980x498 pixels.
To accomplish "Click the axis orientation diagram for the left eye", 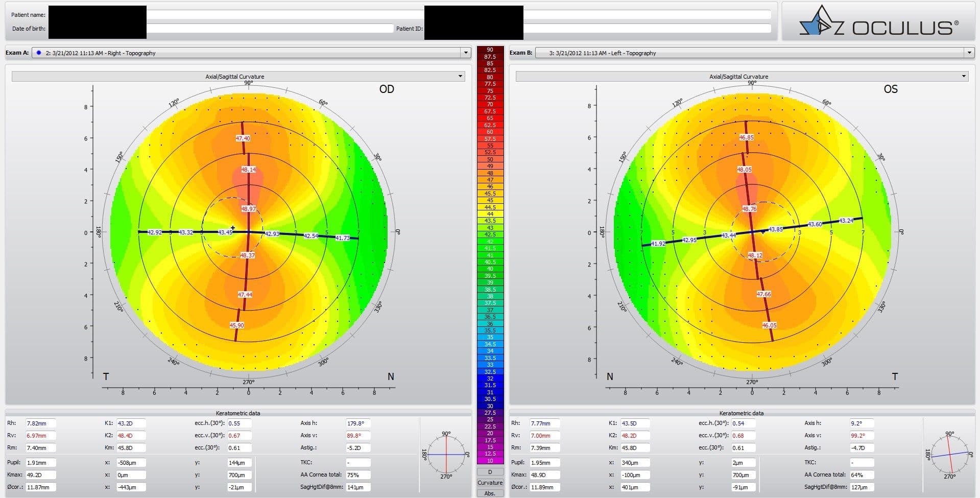I will (950, 455).
